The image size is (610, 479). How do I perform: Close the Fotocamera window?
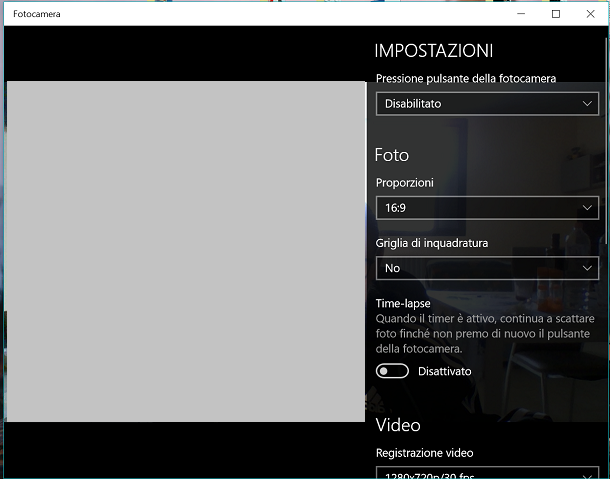tap(590, 14)
